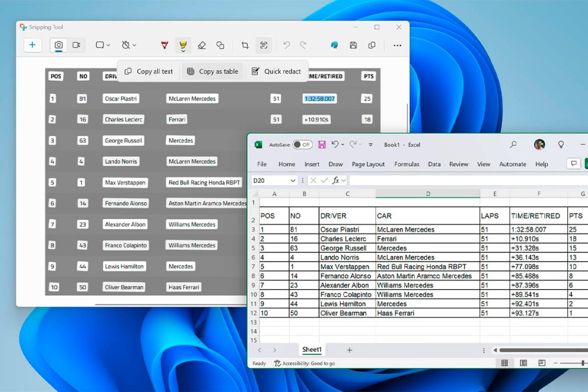Undo last edit in Snipping Tool
588x392 pixels.
tap(287, 45)
